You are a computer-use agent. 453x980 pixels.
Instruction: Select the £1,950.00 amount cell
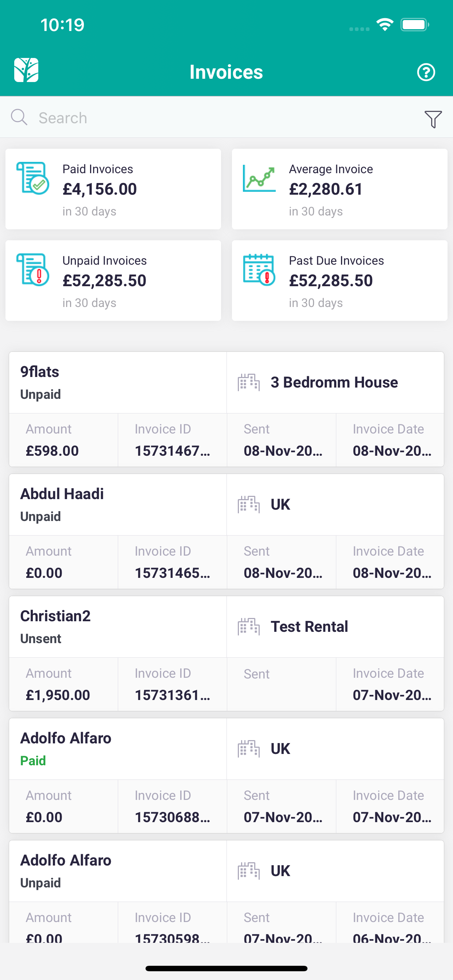tap(63, 684)
